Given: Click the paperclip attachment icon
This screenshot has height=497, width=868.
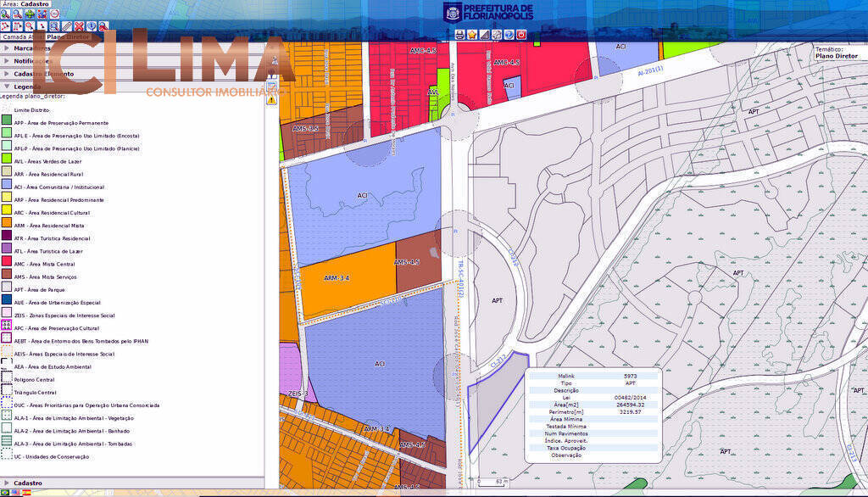Looking at the screenshot, I should click(67, 26).
